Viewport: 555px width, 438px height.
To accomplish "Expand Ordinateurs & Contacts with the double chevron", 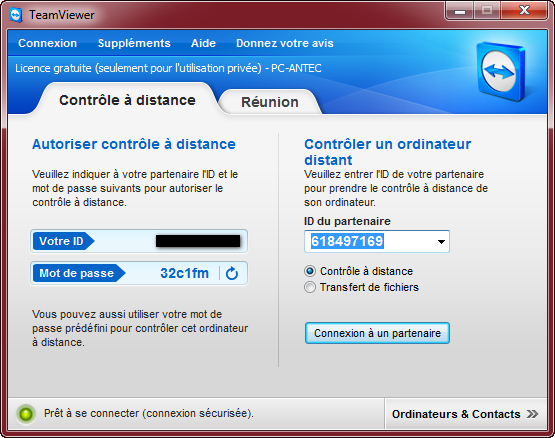I will 532,414.
